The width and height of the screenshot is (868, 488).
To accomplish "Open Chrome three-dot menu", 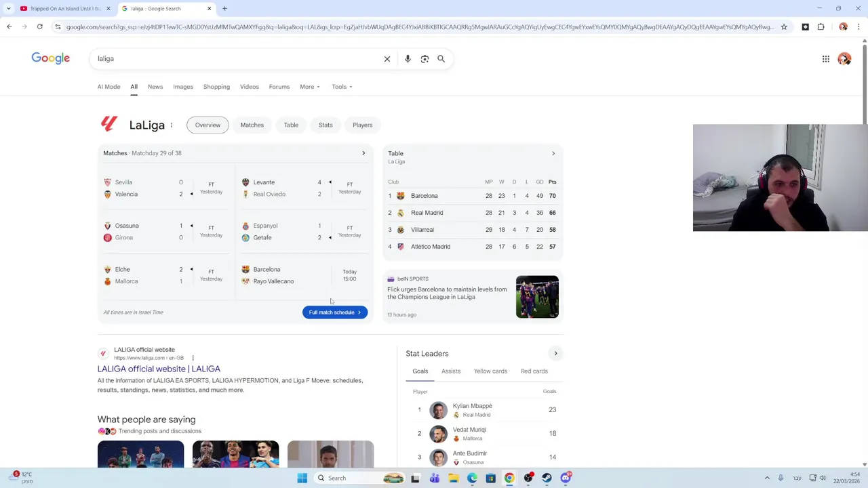I will (859, 26).
